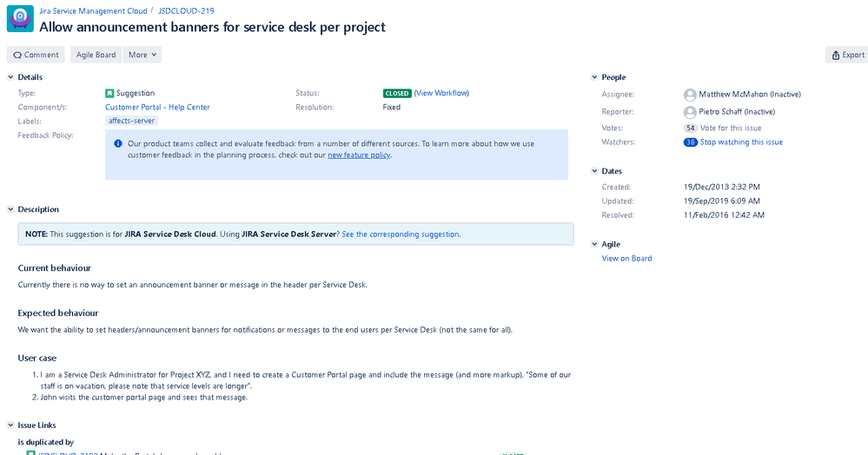Image resolution: width=868 pixels, height=455 pixels.
Task: Click the Created date 19/Dec/2013 2:32 PM
Action: pyautogui.click(x=721, y=187)
